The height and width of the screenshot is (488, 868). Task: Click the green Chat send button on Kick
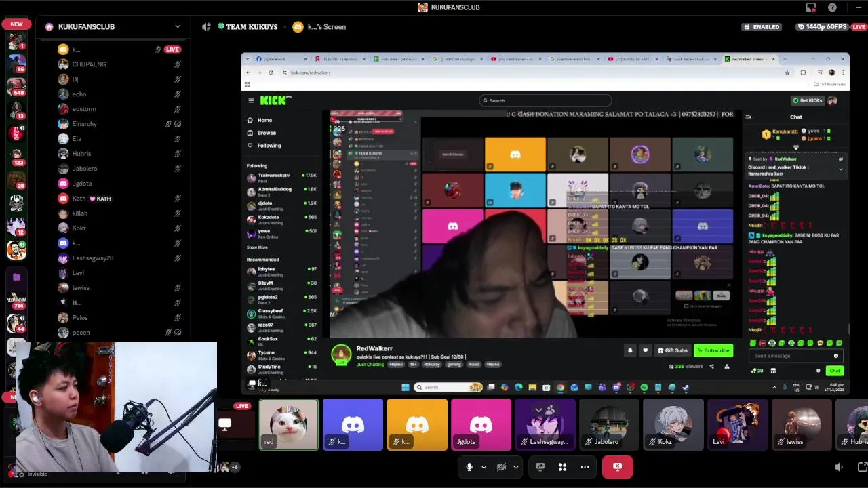pyautogui.click(x=835, y=371)
